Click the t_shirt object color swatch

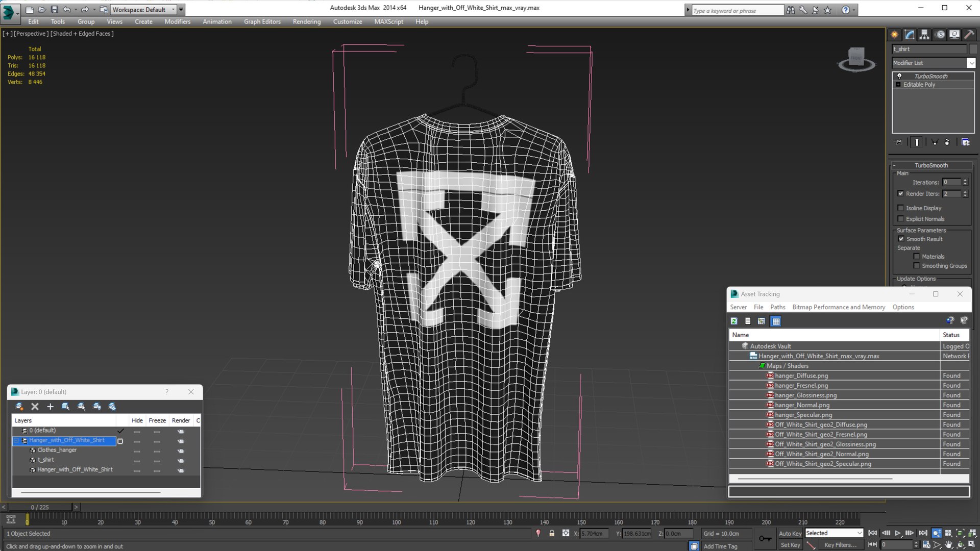tap(973, 49)
